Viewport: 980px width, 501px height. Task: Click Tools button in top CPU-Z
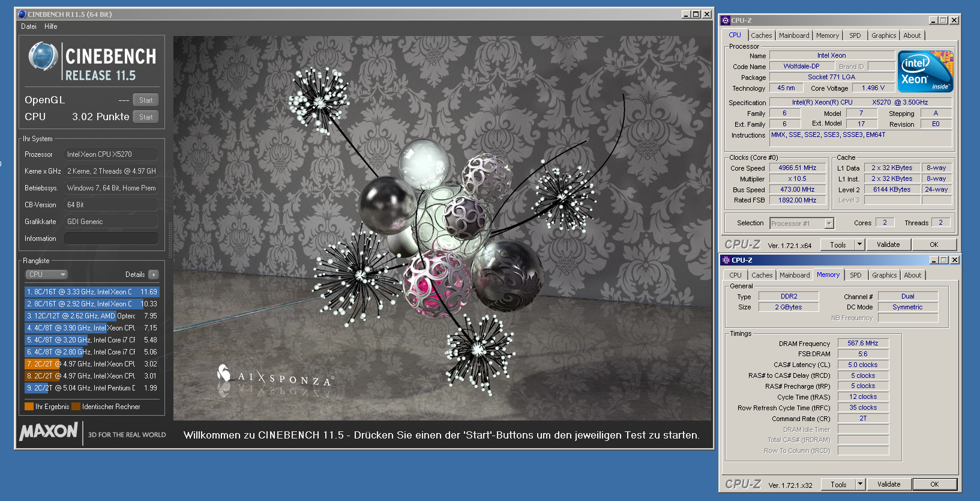(838, 245)
